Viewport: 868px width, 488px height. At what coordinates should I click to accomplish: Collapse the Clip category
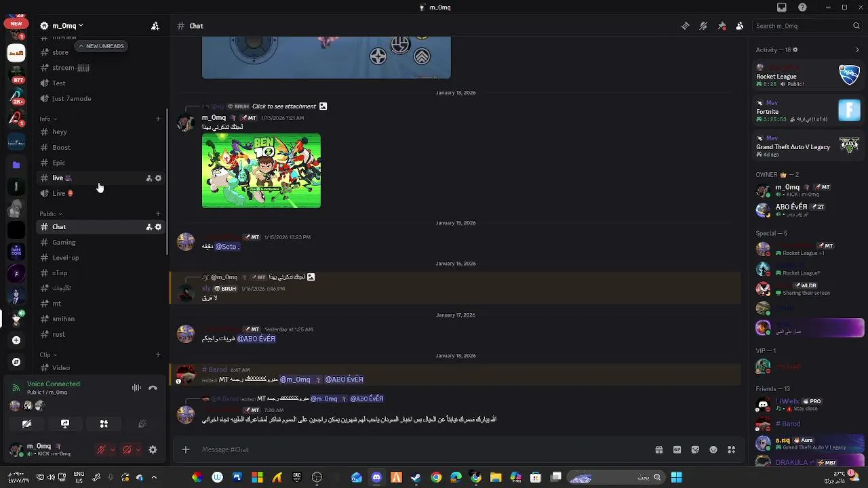[x=47, y=354]
